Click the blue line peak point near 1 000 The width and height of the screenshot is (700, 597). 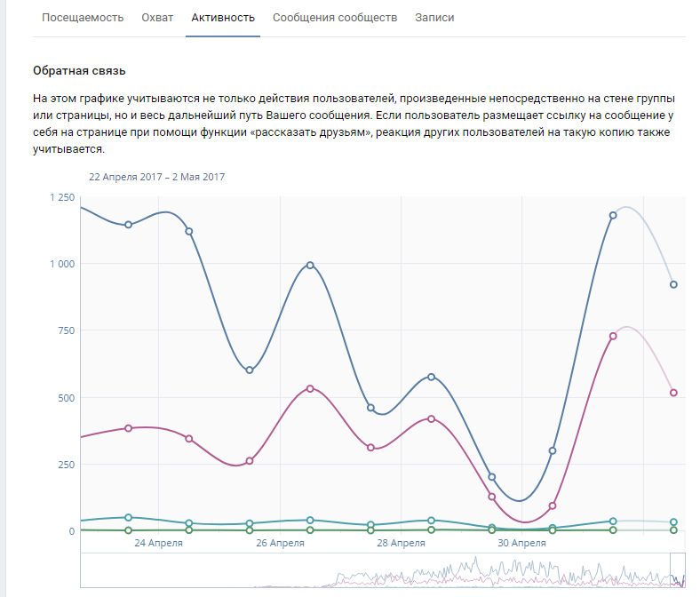point(310,265)
